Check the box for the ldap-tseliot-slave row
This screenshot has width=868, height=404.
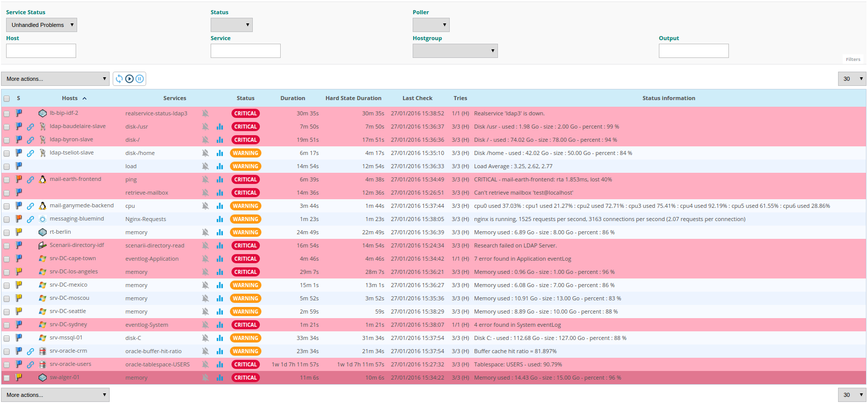click(x=7, y=153)
